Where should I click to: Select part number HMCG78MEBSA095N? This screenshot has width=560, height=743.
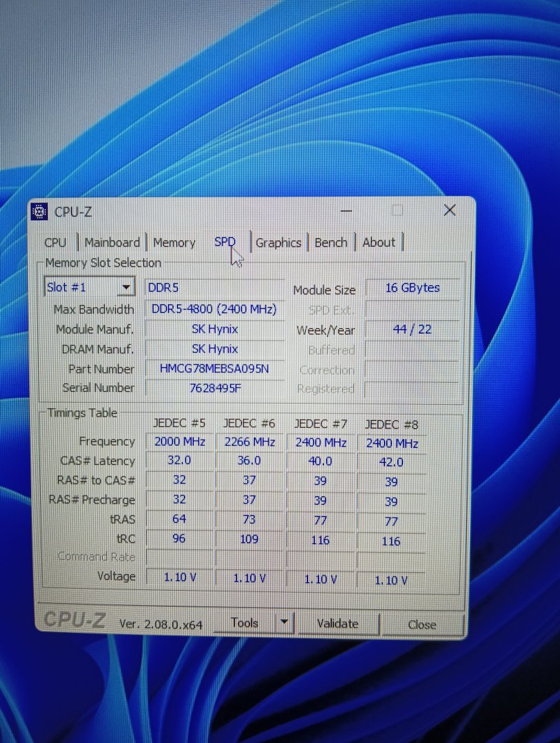tap(214, 368)
